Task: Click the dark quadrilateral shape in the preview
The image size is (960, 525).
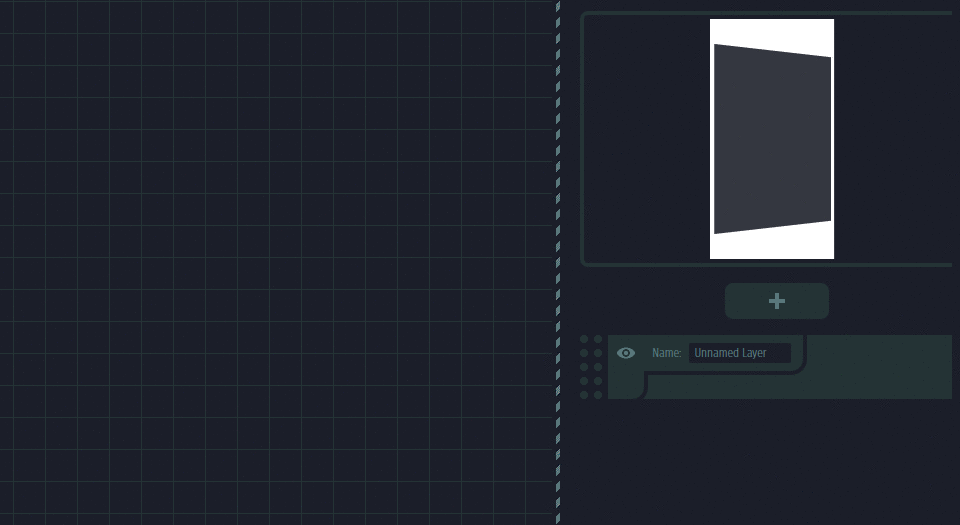Action: (772, 140)
